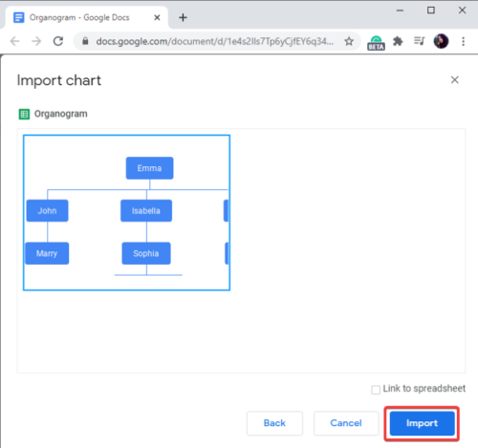
Task: Bookmark this page with the star icon
Action: tap(349, 41)
